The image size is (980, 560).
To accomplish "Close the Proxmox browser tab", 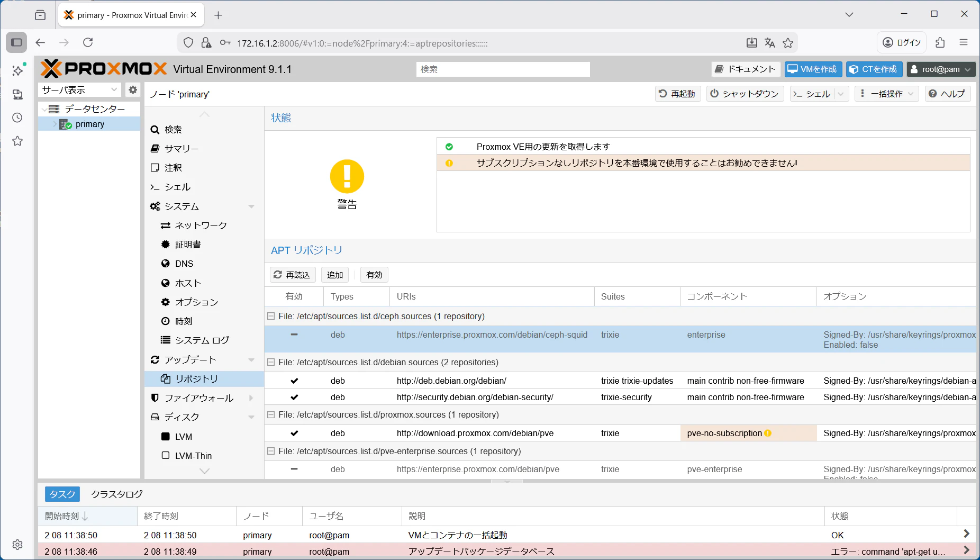I will (194, 15).
